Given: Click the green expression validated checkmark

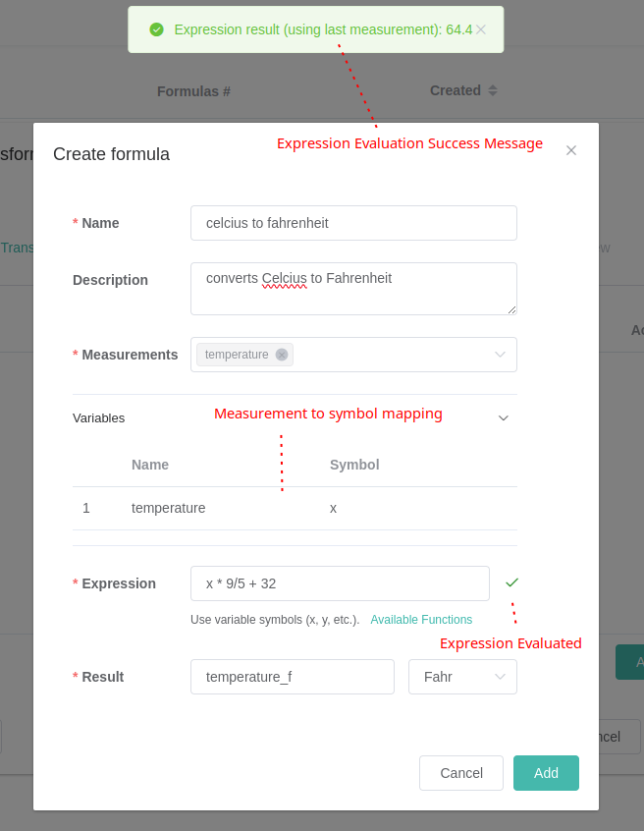Looking at the screenshot, I should (x=511, y=582).
